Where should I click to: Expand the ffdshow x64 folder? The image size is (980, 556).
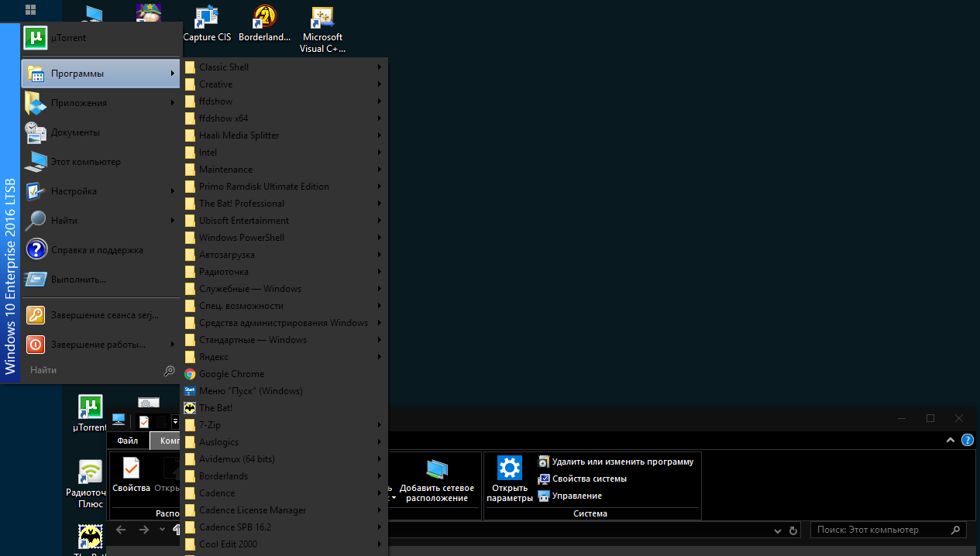[x=284, y=118]
